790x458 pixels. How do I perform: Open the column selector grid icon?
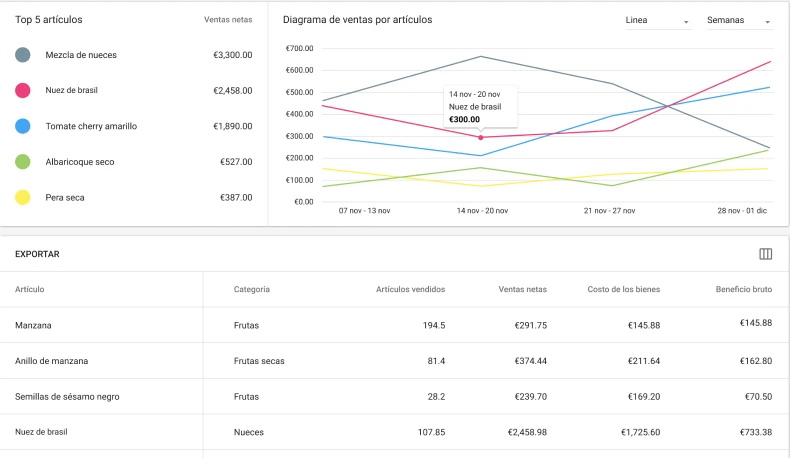click(x=766, y=254)
